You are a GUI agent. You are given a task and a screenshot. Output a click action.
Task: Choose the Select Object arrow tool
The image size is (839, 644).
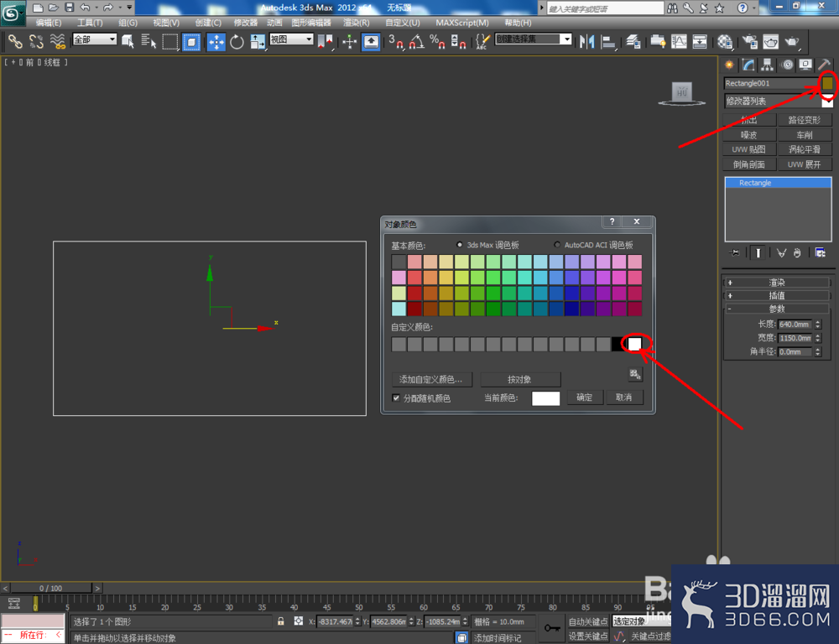(128, 41)
